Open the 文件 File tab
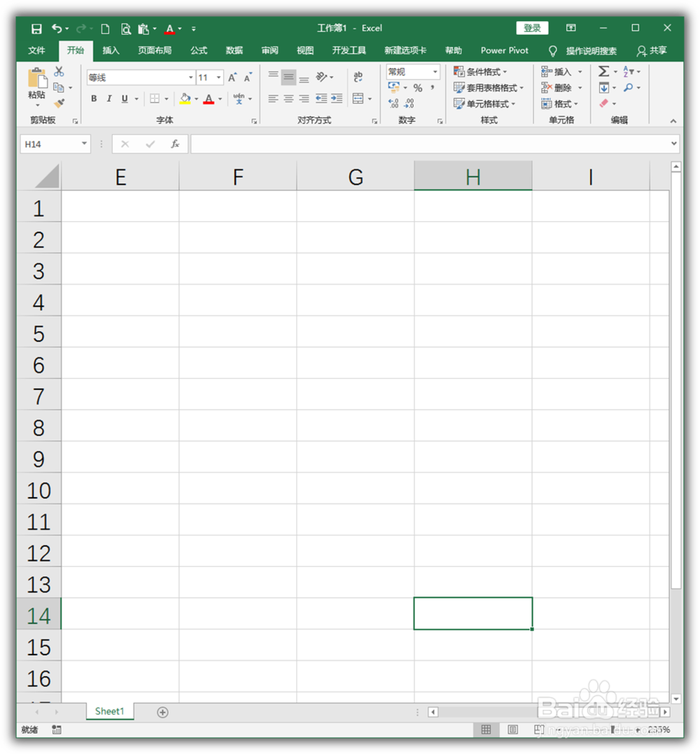Viewport: 700px width, 754px height. (x=36, y=50)
